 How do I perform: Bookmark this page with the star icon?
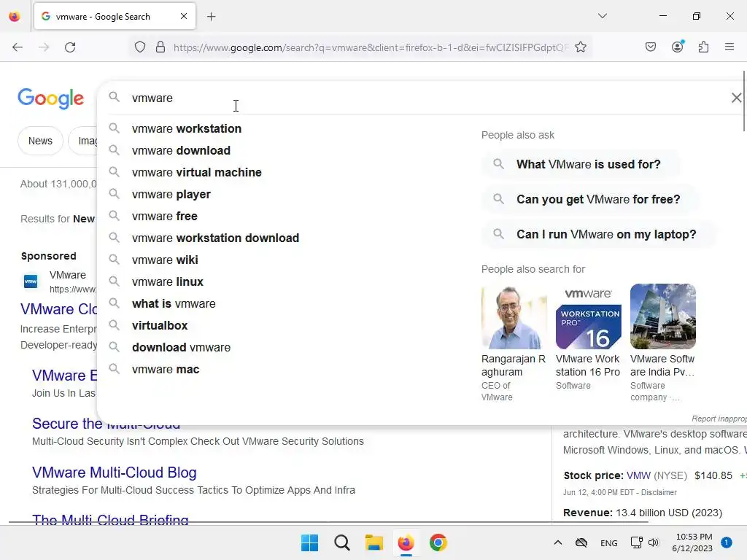pos(580,47)
